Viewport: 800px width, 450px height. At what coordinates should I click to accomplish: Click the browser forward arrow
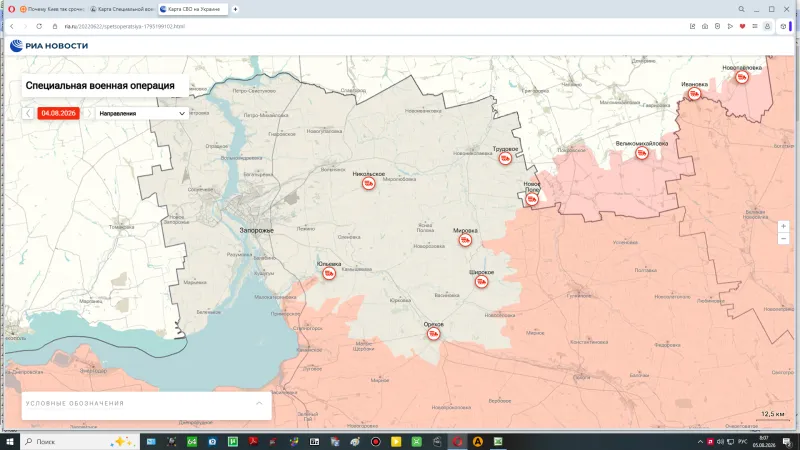[25, 26]
